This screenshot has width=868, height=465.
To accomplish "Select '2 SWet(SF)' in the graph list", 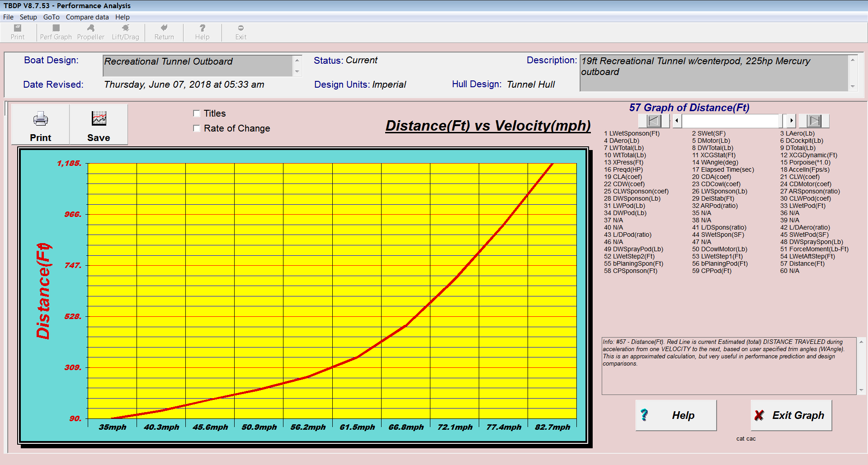I will pyautogui.click(x=708, y=133).
